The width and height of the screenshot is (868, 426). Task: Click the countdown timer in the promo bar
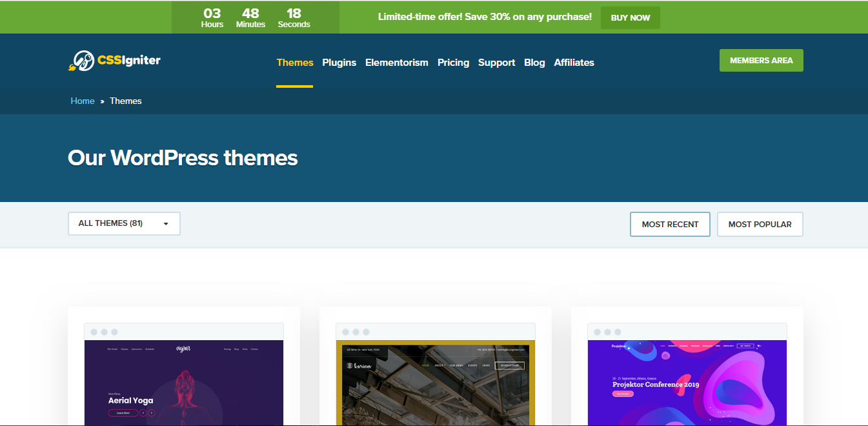coord(255,17)
